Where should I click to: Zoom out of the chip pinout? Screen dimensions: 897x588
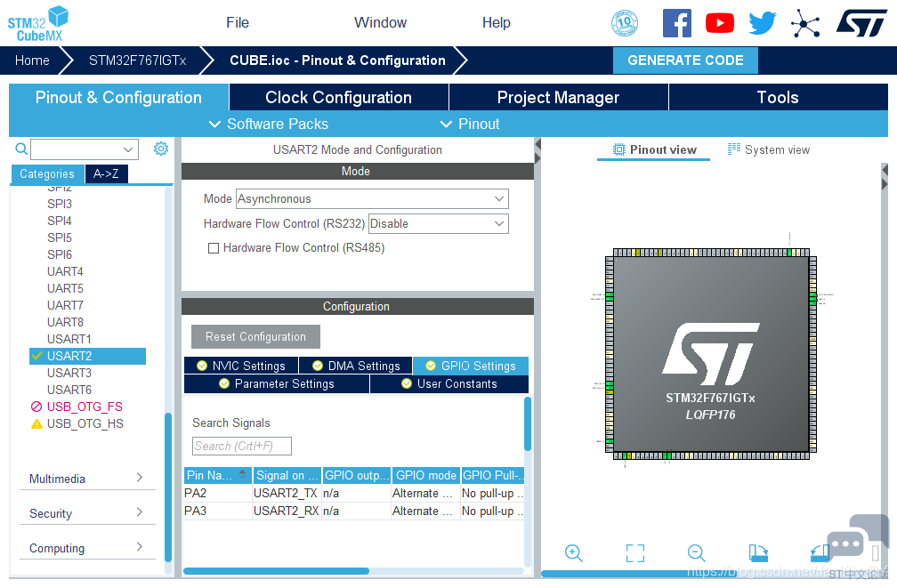(x=696, y=553)
